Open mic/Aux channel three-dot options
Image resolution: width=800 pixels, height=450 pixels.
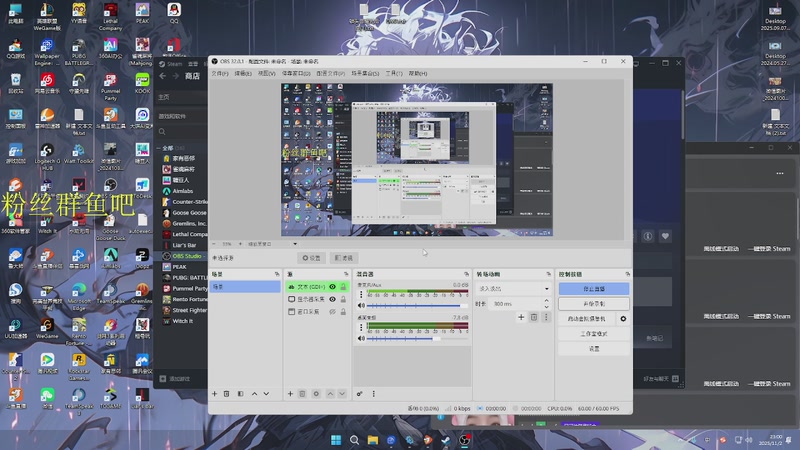point(361,295)
